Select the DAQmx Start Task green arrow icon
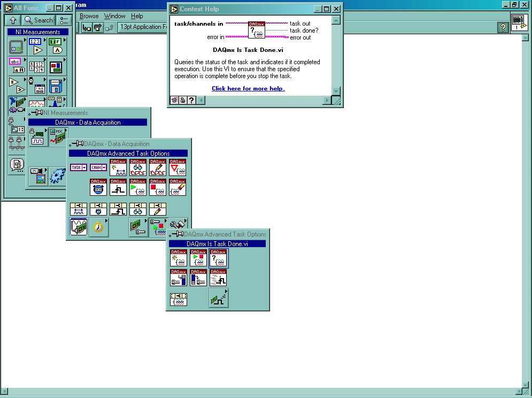This screenshot has height=398, width=532. click(138, 187)
